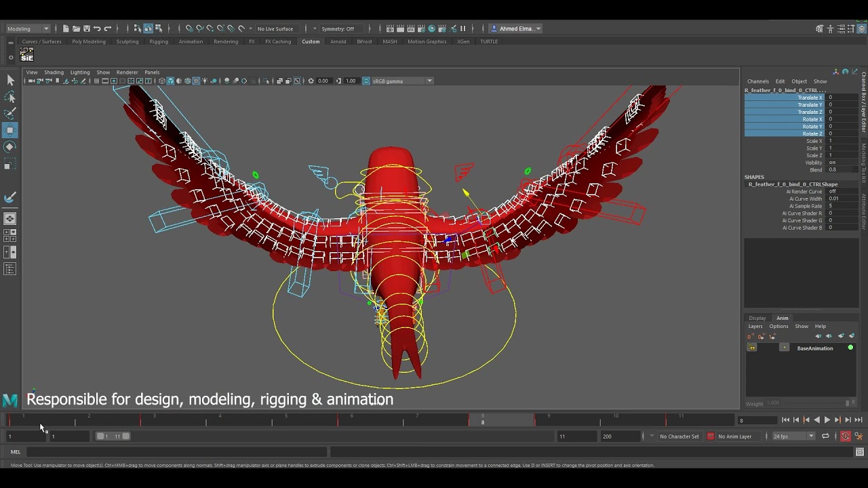Undo the last action
868x488 pixels.
(97, 28)
